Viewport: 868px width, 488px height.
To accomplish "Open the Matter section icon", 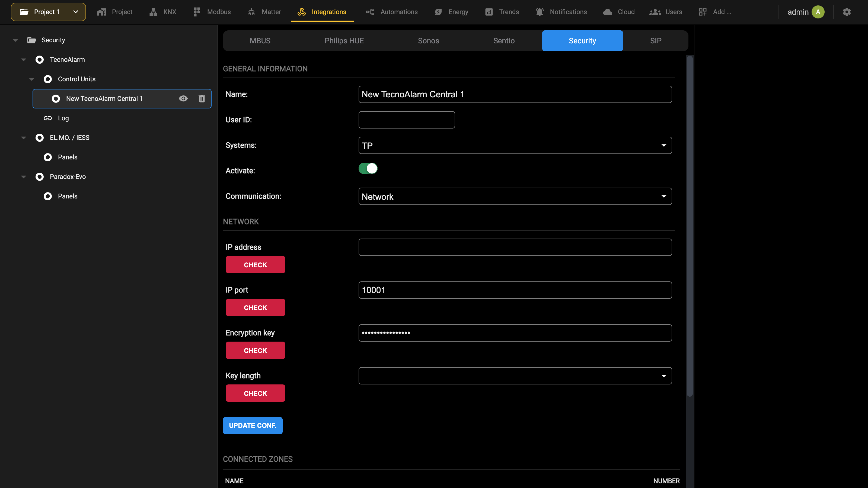I will click(x=251, y=12).
